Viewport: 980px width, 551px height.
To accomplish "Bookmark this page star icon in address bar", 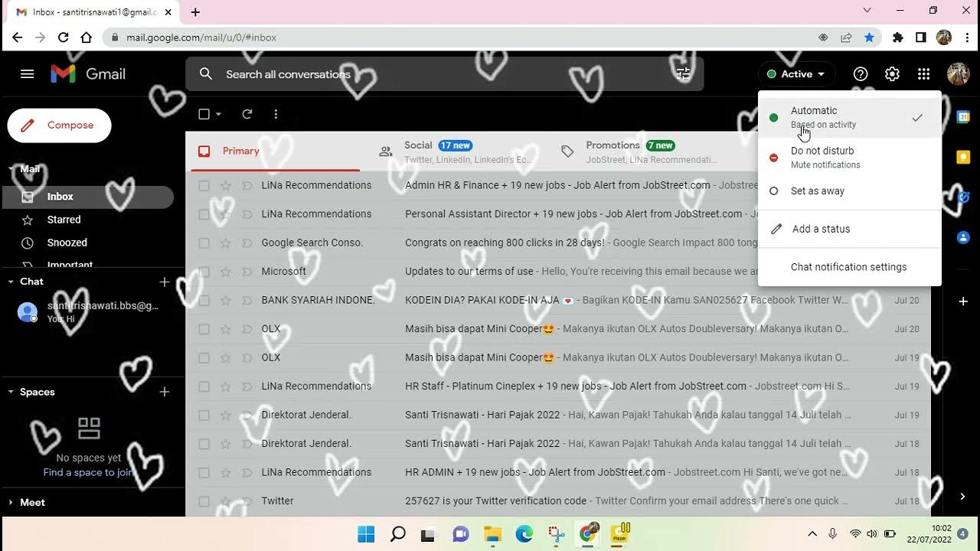I will pyautogui.click(x=869, y=37).
